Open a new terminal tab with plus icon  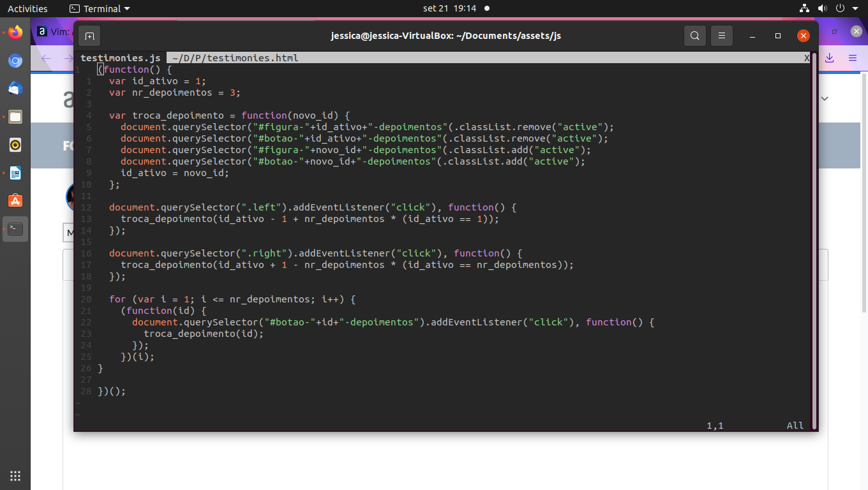tap(89, 36)
